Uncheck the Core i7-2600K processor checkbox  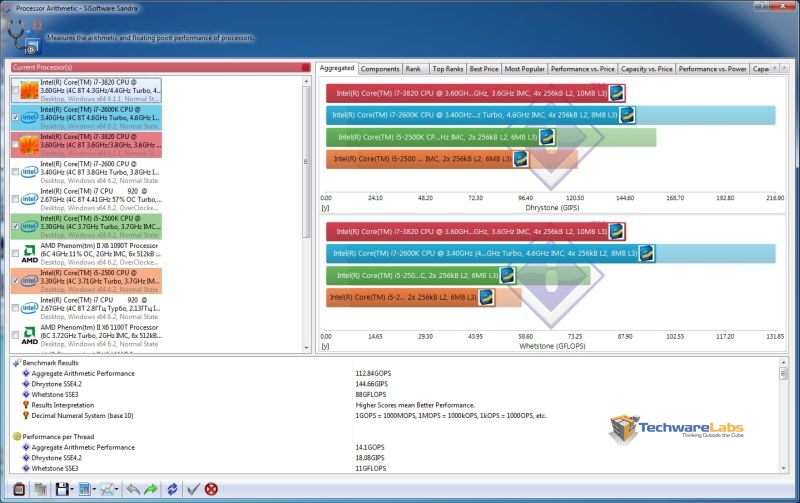point(15,117)
